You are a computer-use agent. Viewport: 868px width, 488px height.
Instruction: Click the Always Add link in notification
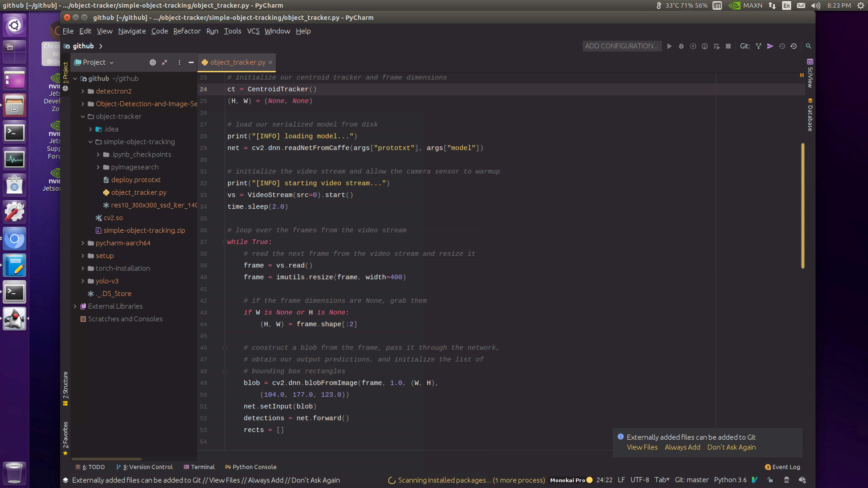point(682,447)
